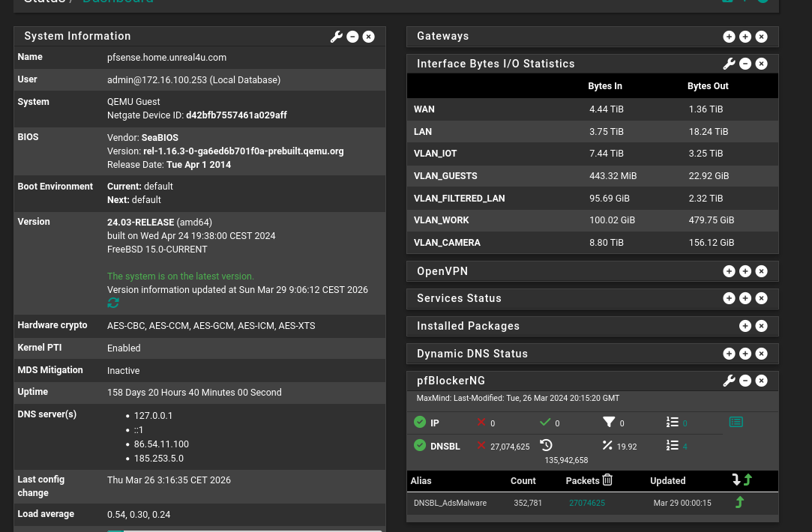Image resolution: width=812 pixels, height=532 pixels.
Task: Select the Dashboard breadcrumb item
Action: (x=118, y=2)
